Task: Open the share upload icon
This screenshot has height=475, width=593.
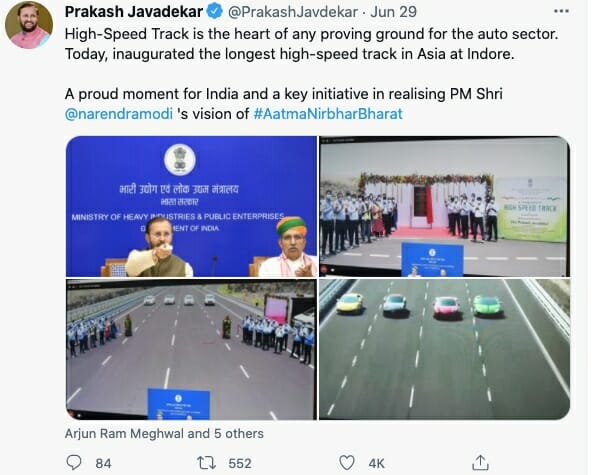Action: click(480, 463)
